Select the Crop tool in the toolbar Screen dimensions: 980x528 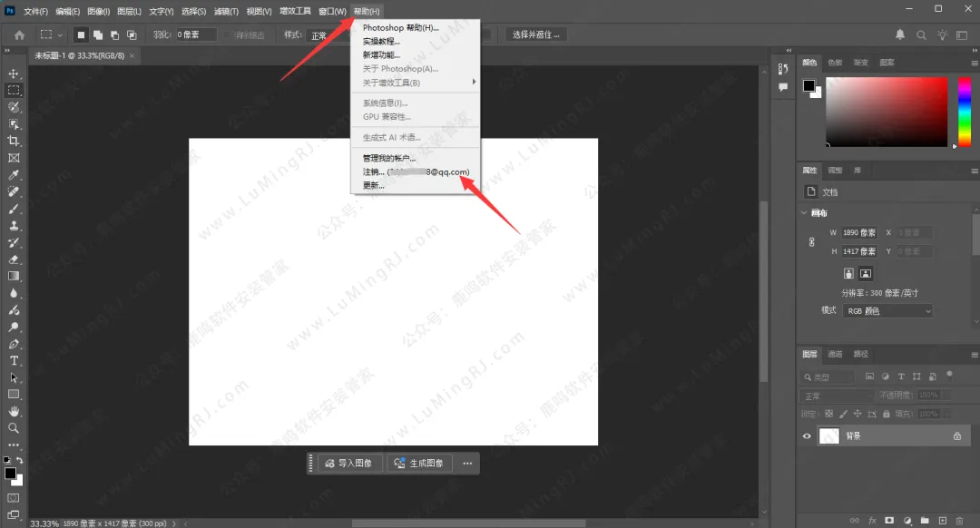pyautogui.click(x=14, y=141)
